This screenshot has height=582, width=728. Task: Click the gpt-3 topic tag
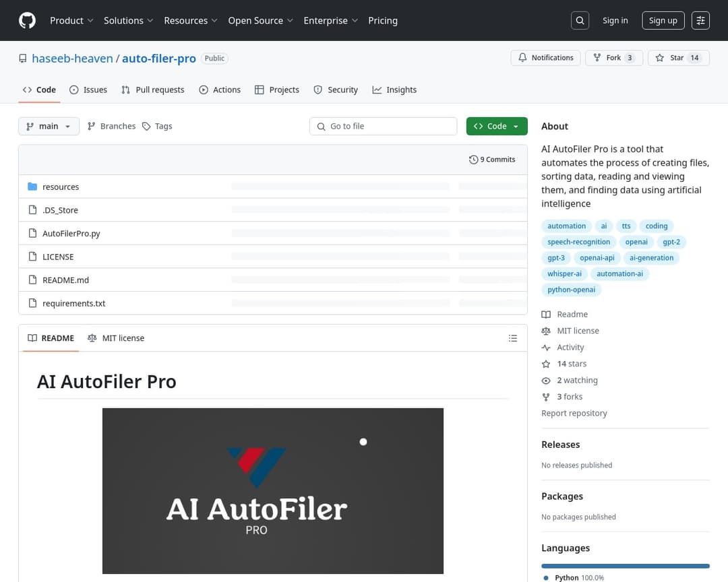pyautogui.click(x=555, y=258)
